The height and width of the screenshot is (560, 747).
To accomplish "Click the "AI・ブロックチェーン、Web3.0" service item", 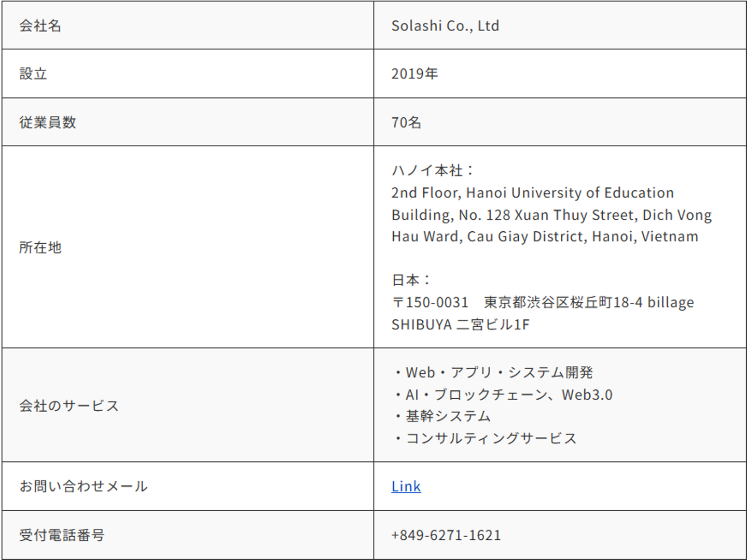I will (x=508, y=395).
